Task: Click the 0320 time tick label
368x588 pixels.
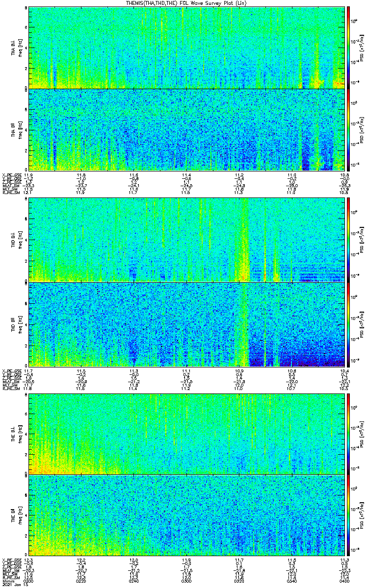Action: point(239,581)
